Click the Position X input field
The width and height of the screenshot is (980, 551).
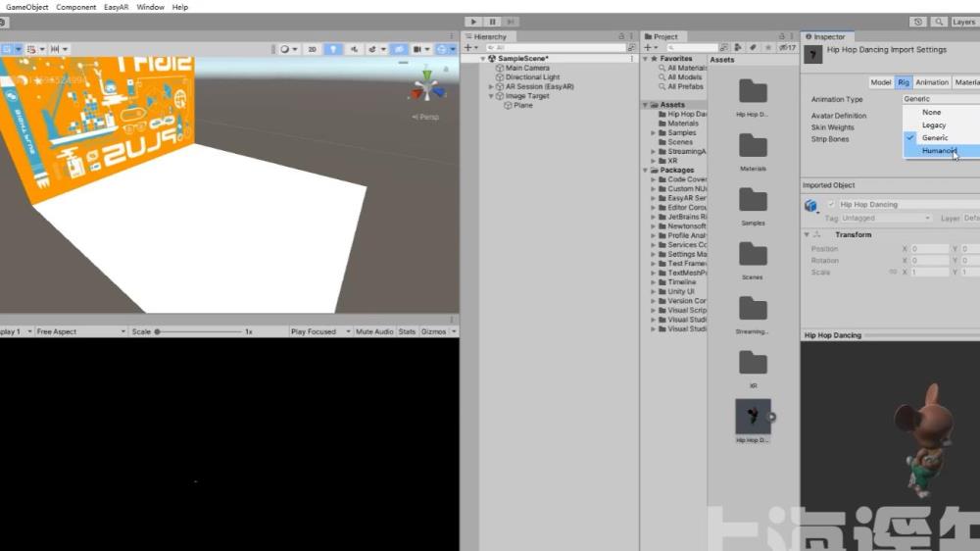coord(930,249)
